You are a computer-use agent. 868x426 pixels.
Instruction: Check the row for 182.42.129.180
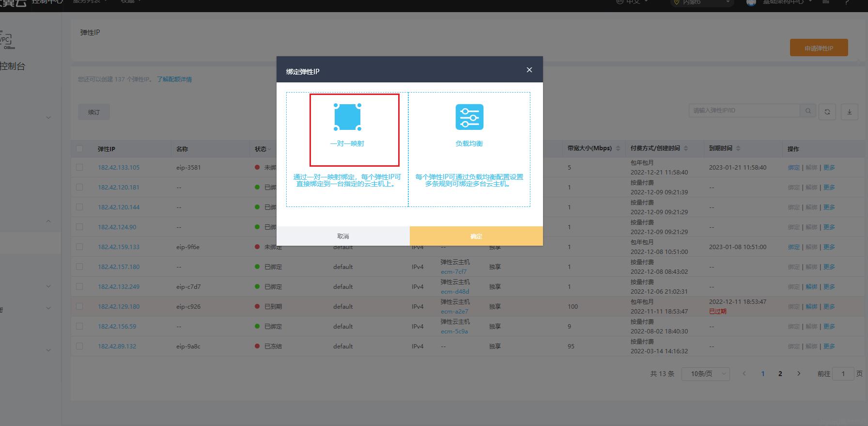(79, 306)
